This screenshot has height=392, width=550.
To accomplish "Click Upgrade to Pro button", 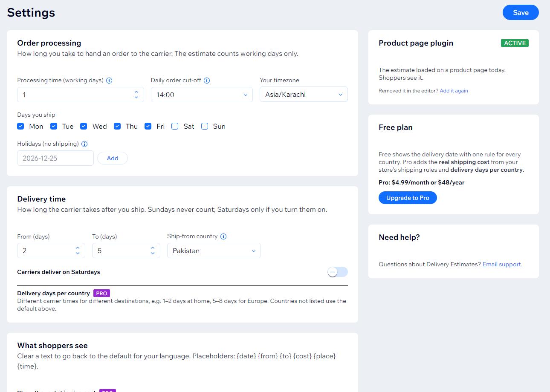I will [x=408, y=198].
